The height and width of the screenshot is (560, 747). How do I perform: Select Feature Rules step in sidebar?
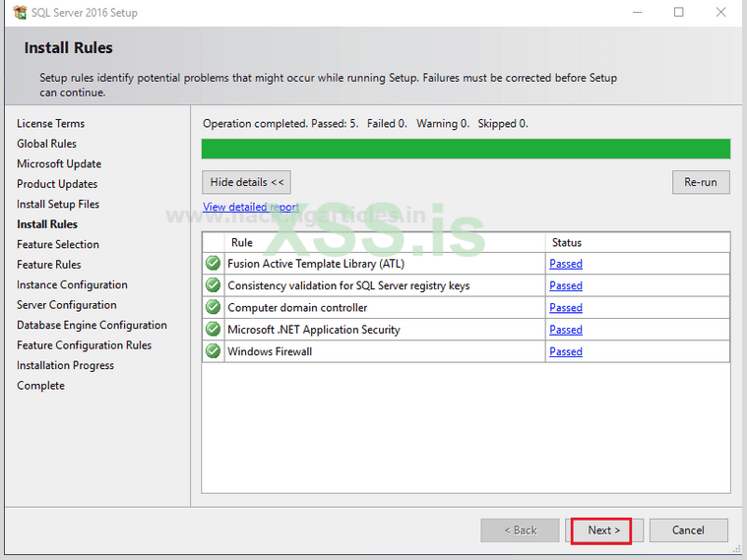49,265
